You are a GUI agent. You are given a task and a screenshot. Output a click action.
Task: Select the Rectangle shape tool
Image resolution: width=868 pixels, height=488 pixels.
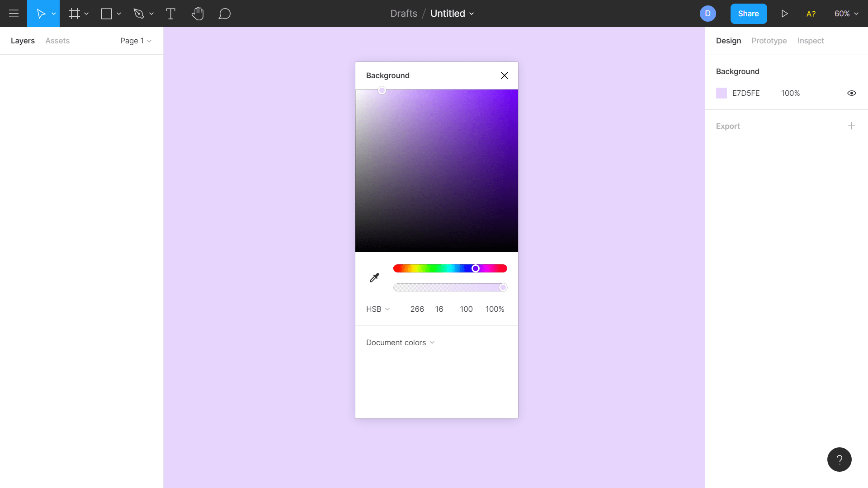(x=107, y=14)
